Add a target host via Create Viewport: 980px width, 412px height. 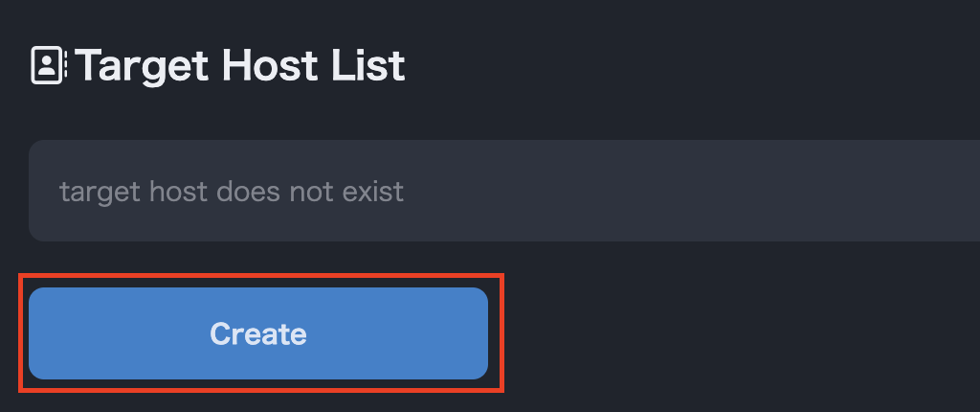coord(258,333)
